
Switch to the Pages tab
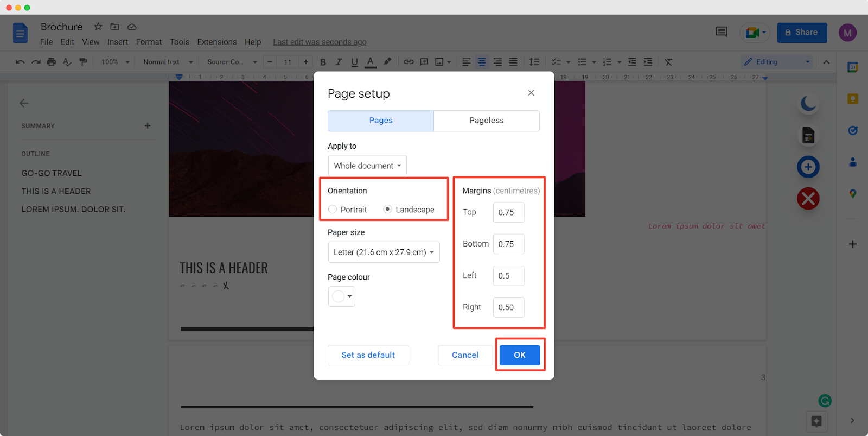point(381,121)
